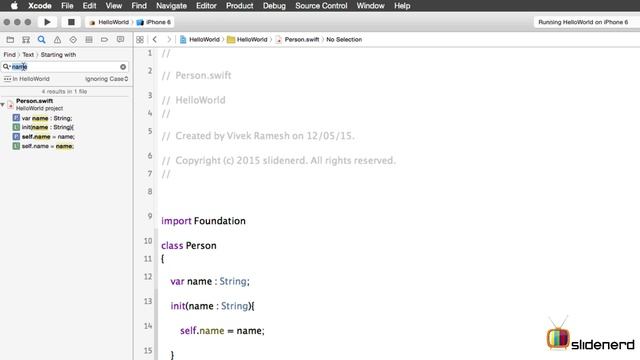This screenshot has height=360, width=640.
Task: Choose the iPhone 6 destination selector
Action: tap(154, 22)
